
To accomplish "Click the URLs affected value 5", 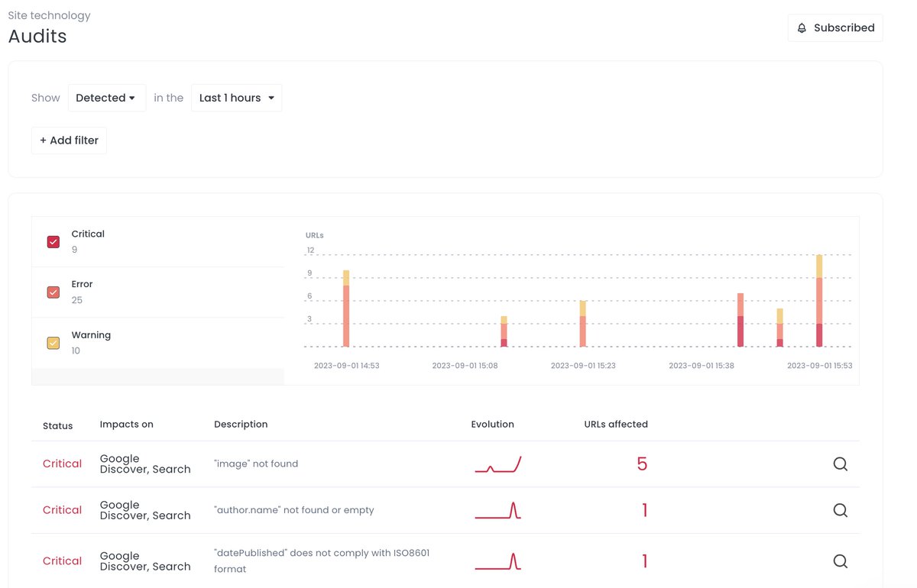I will 642,464.
